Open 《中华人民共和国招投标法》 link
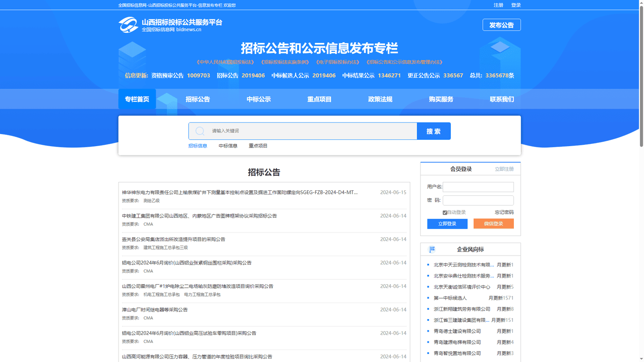 click(225, 62)
